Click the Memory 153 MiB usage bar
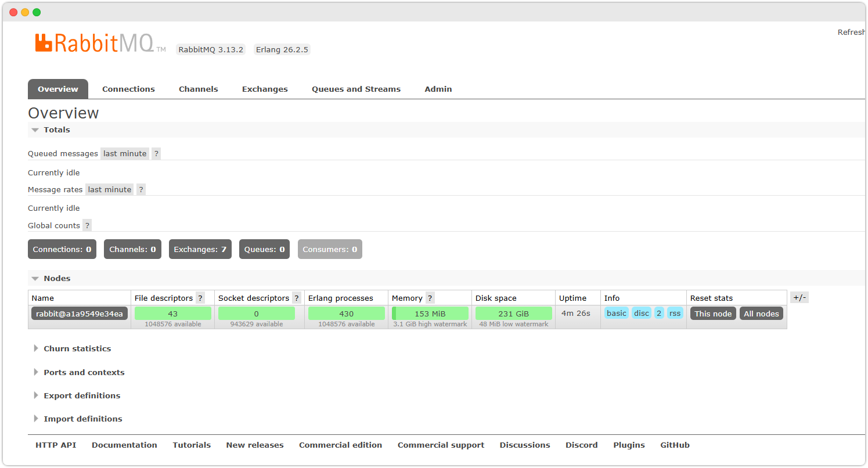 pos(430,314)
